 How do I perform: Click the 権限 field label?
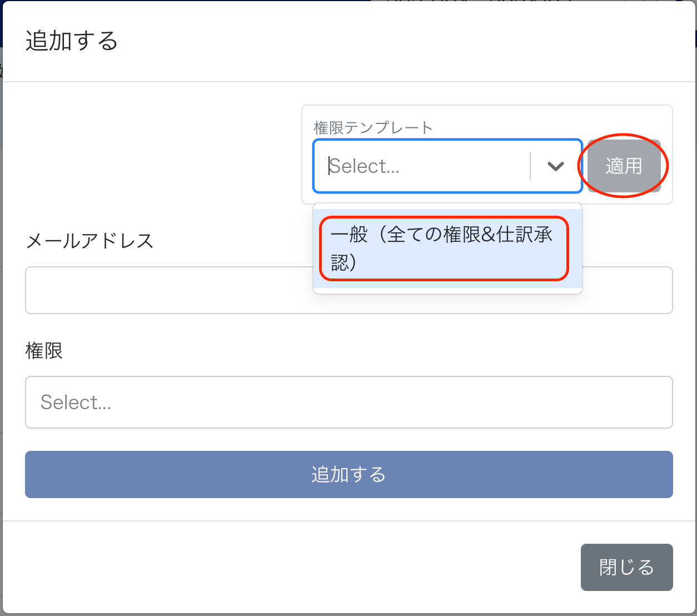pyautogui.click(x=44, y=351)
